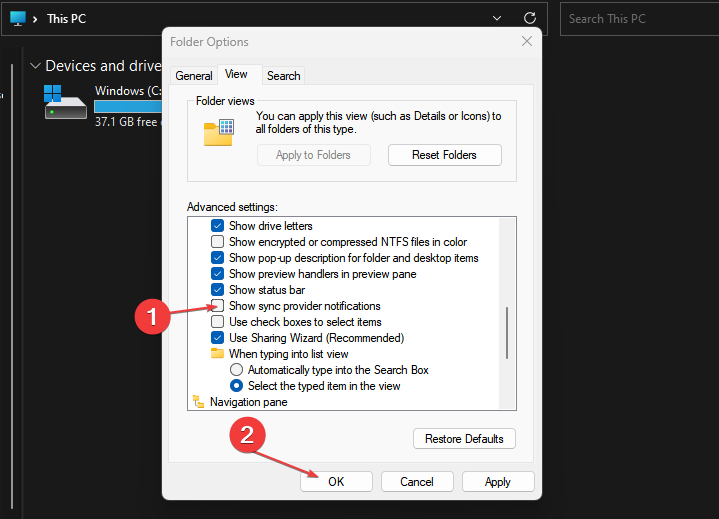Click the Folder views folder icon
719x519 pixels.
tap(219, 133)
